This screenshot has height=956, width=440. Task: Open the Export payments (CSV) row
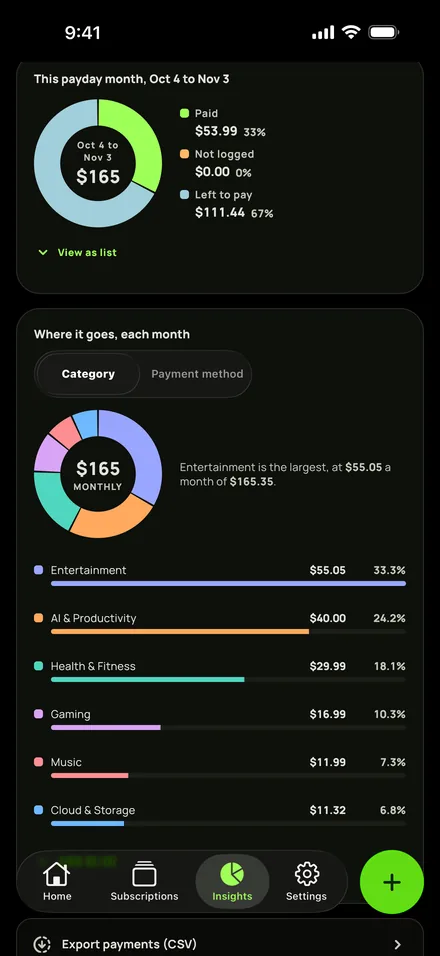point(219,938)
